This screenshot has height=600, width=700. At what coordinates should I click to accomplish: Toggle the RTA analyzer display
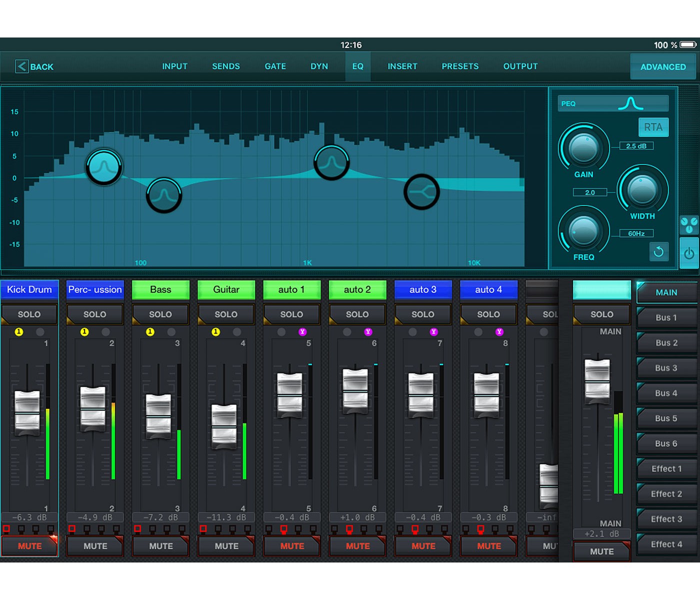pyautogui.click(x=653, y=127)
